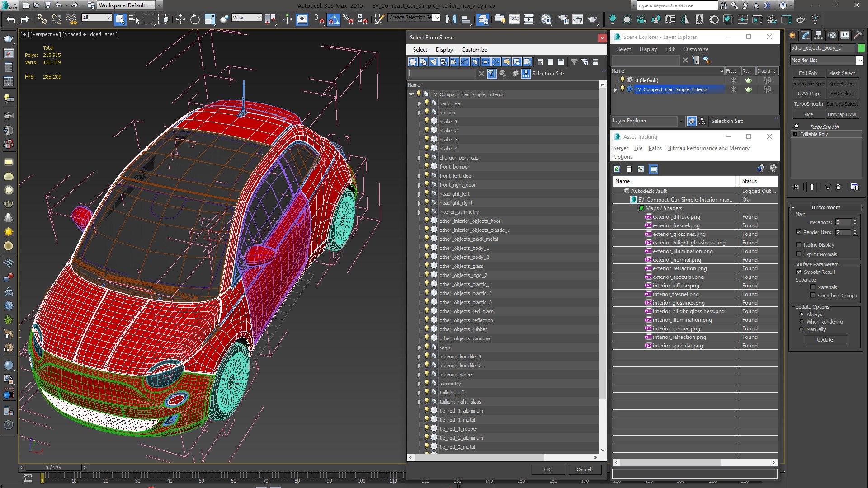Switch to the Create command panel
868x488 pixels.
(793, 35)
